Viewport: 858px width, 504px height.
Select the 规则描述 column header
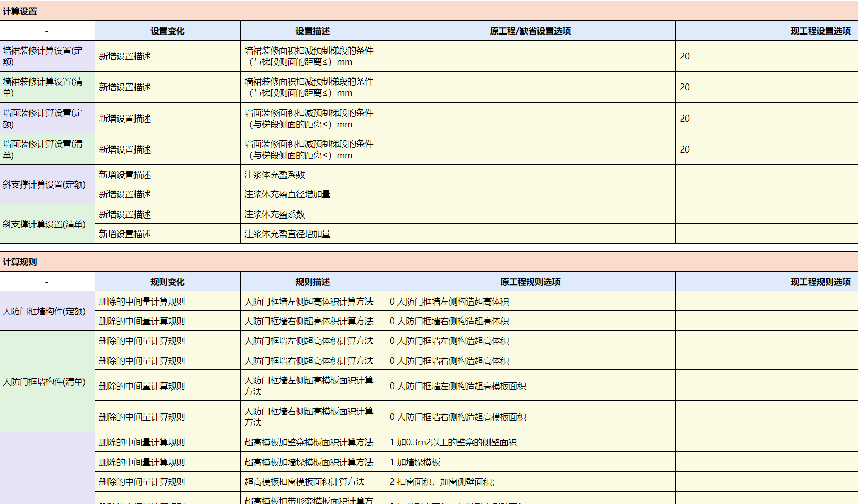[x=312, y=282]
